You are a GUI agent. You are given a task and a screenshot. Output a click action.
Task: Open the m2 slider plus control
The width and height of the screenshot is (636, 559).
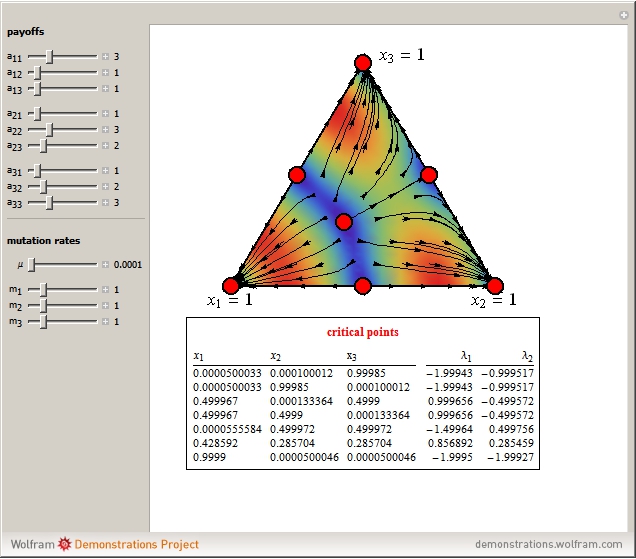[105, 305]
